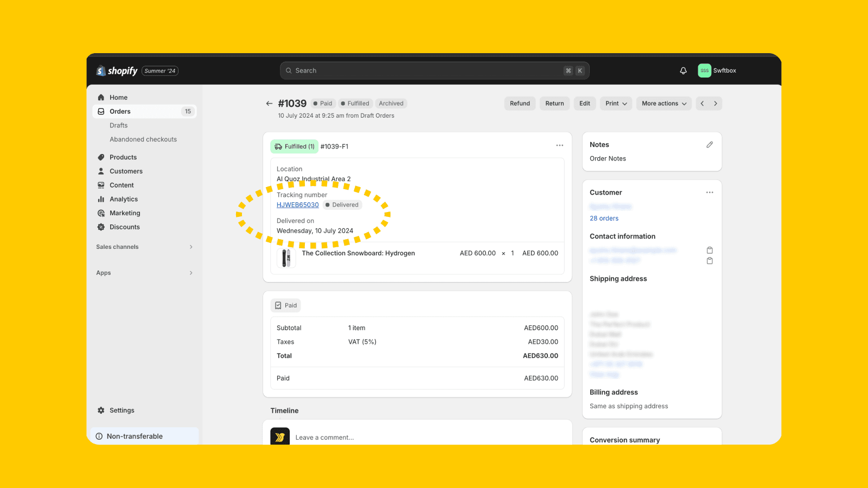Copy the customer phone with the clipboard icon
868x488 pixels.
click(x=710, y=260)
